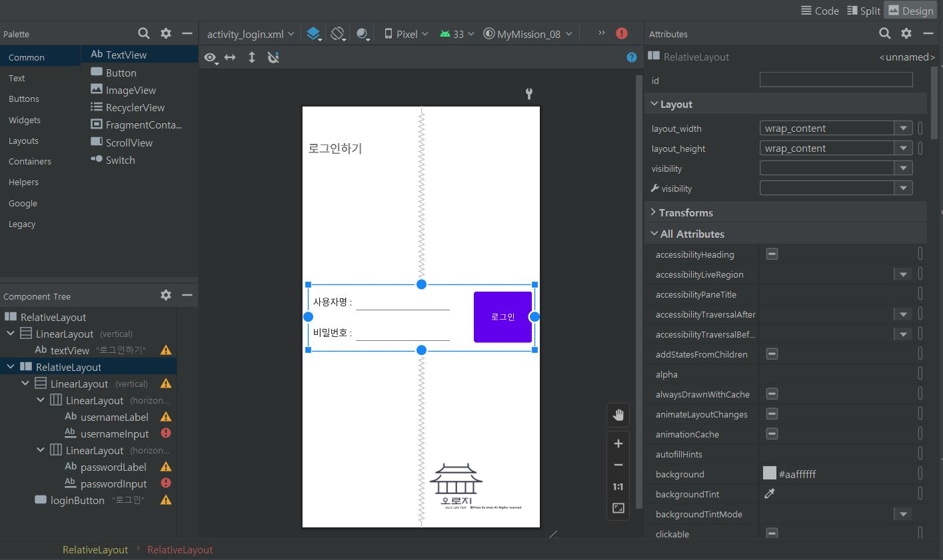
Task: Toggle alwaysDrawnWithCache checkbox
Action: click(x=772, y=394)
